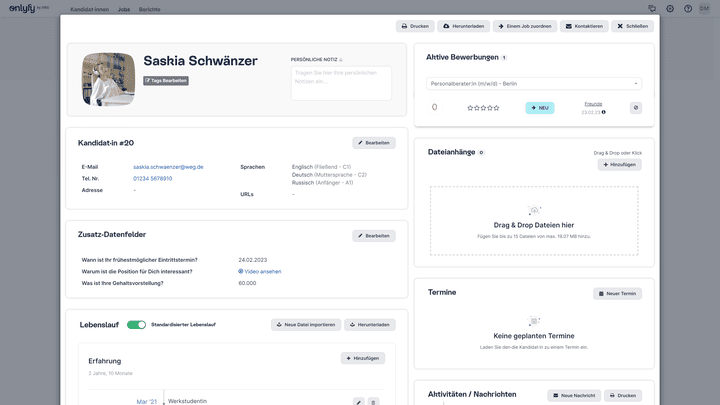Click the Keine geplanten Termine text

click(534, 336)
